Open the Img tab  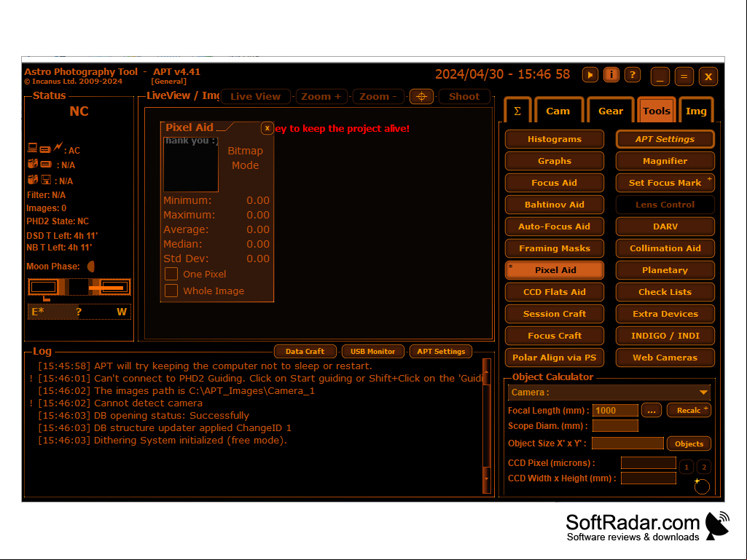click(x=696, y=111)
